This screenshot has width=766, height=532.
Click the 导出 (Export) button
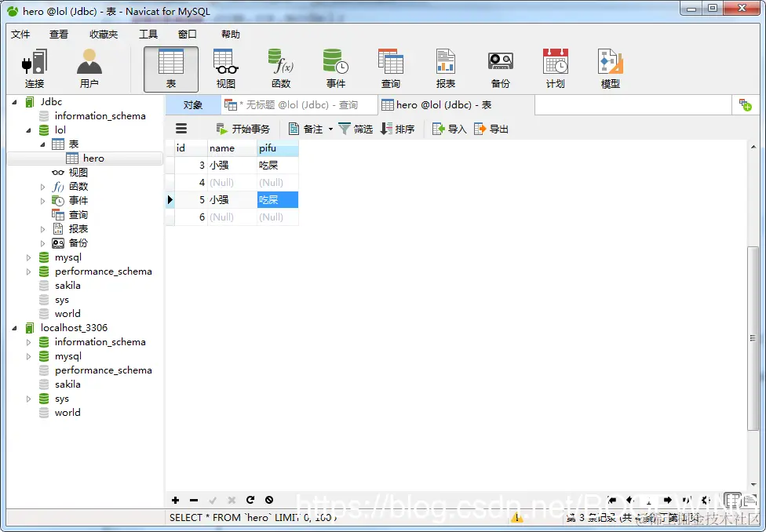pyautogui.click(x=491, y=129)
